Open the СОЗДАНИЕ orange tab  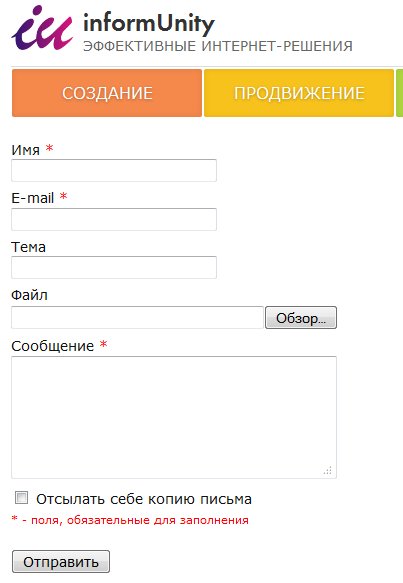click(x=107, y=93)
